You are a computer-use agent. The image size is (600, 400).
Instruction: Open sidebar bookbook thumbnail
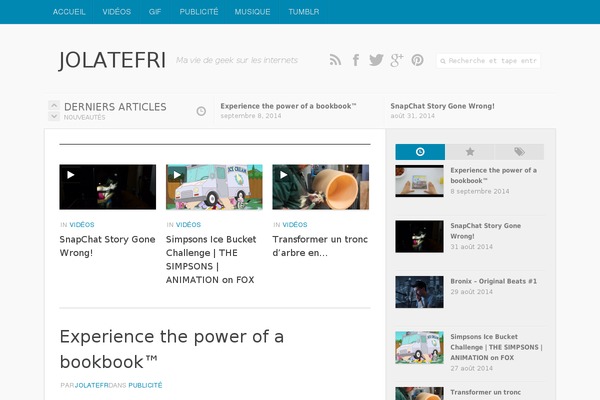[x=419, y=181]
